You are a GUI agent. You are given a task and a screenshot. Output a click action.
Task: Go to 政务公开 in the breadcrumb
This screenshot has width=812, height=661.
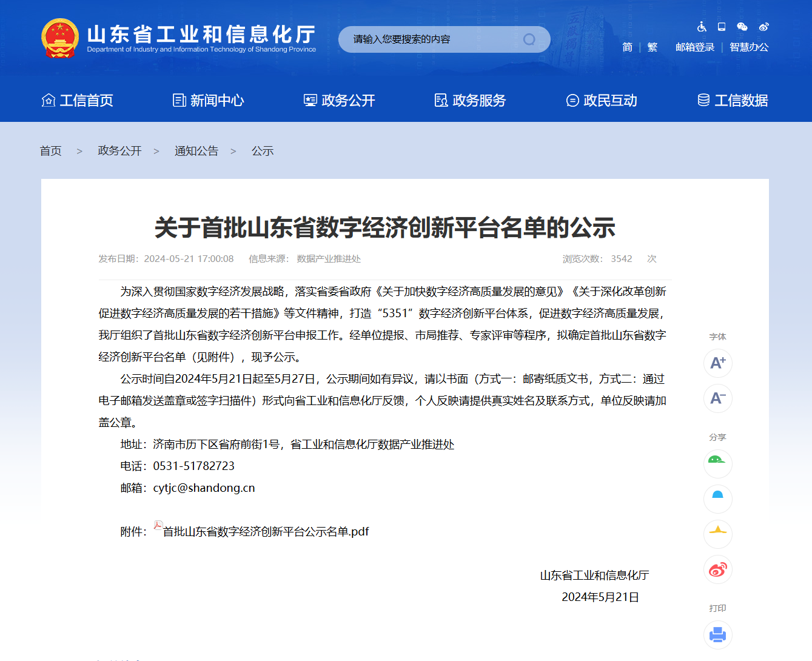[x=119, y=151]
